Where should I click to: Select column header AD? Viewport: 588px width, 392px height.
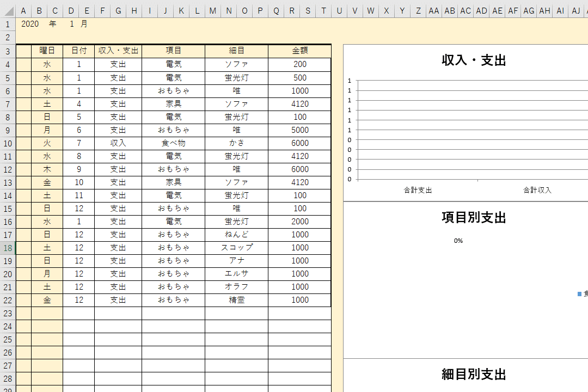point(481,11)
